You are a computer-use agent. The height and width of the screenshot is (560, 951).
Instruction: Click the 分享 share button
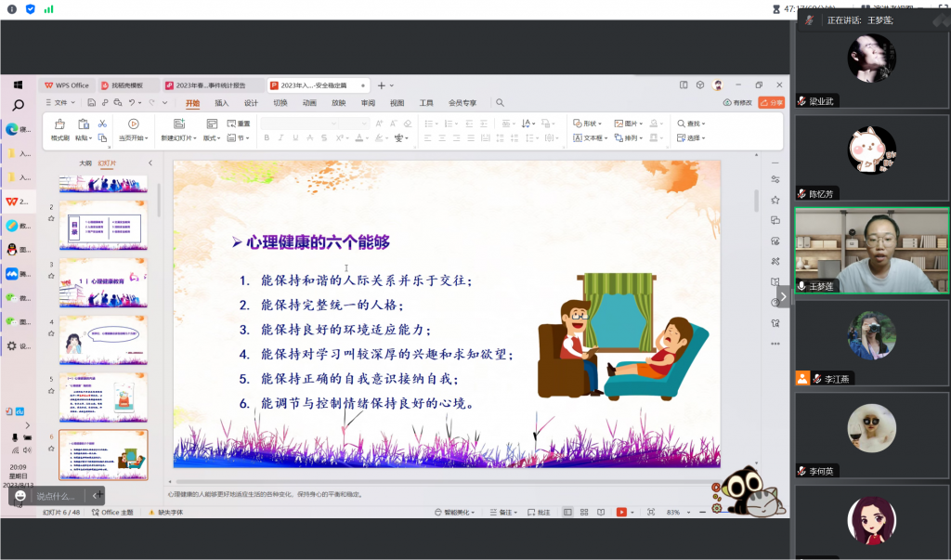pos(771,103)
